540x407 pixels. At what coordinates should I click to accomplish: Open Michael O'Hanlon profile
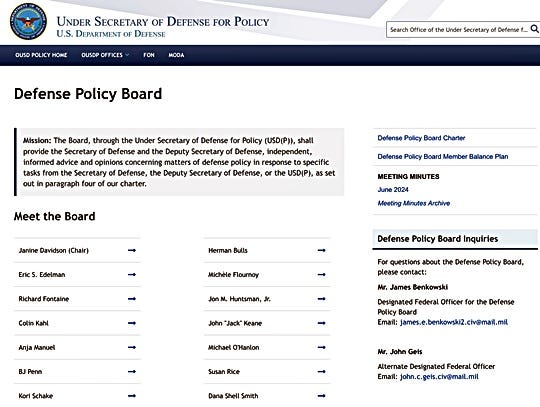point(233,347)
